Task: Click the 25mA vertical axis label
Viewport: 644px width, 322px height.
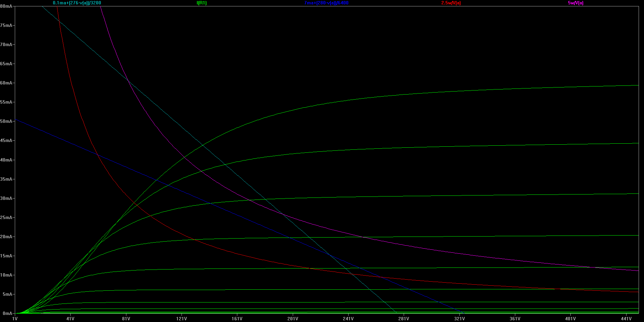Action: 6,217
